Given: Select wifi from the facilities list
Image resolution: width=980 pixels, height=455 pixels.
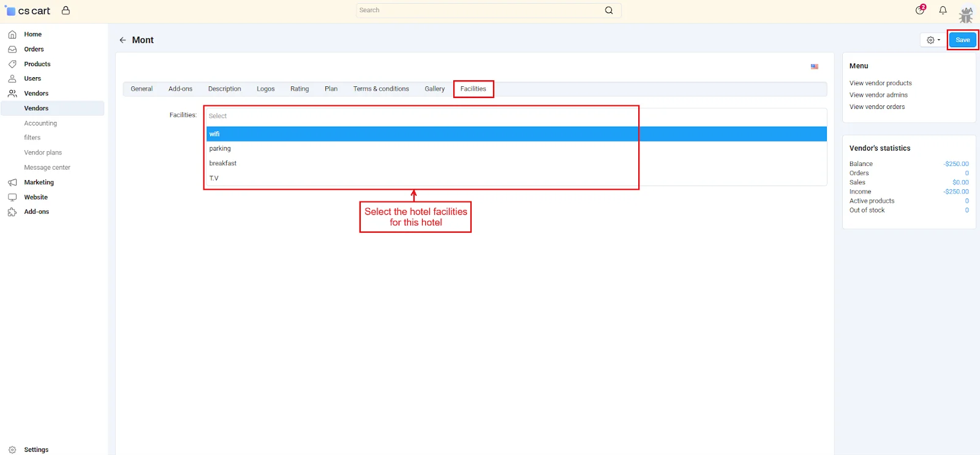Looking at the screenshot, I should [x=214, y=134].
